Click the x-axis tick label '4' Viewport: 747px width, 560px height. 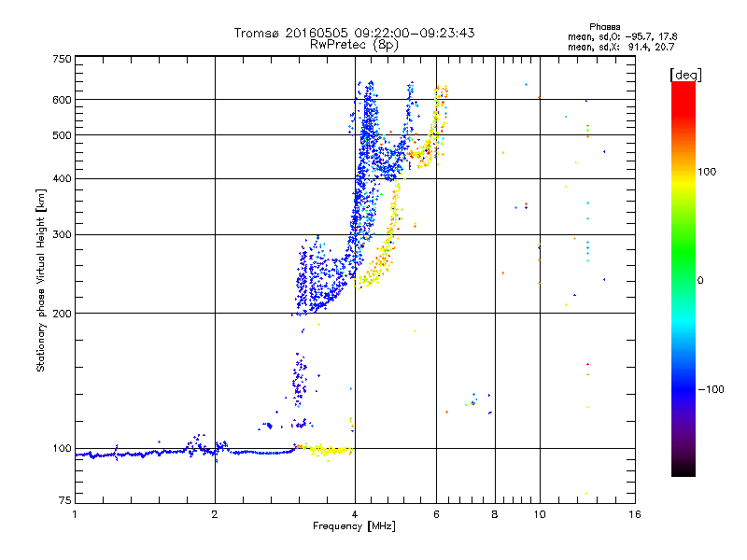pyautogui.click(x=355, y=514)
